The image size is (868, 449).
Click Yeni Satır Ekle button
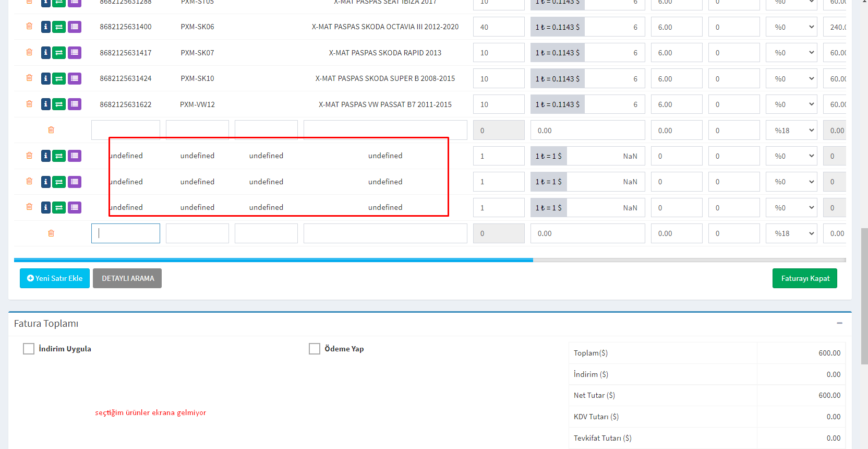pos(55,278)
